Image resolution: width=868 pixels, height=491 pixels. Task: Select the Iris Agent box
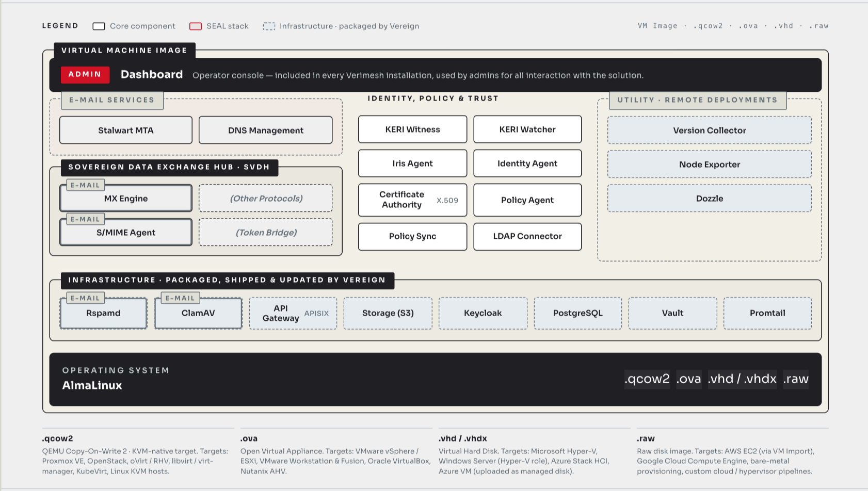tap(412, 163)
